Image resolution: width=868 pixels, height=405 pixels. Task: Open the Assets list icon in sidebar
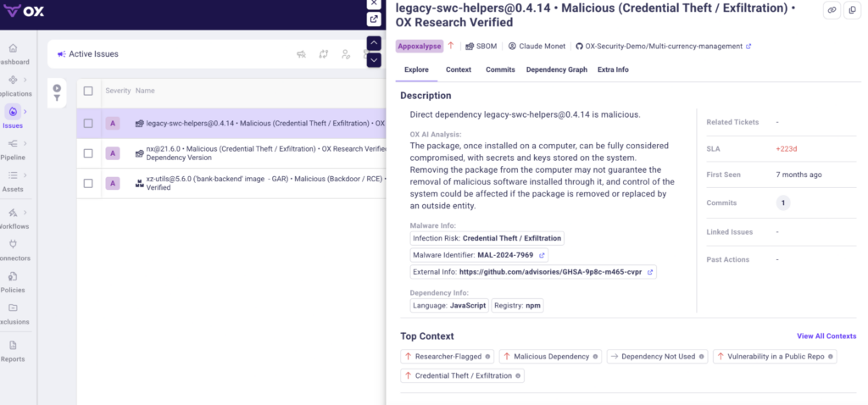(x=13, y=175)
